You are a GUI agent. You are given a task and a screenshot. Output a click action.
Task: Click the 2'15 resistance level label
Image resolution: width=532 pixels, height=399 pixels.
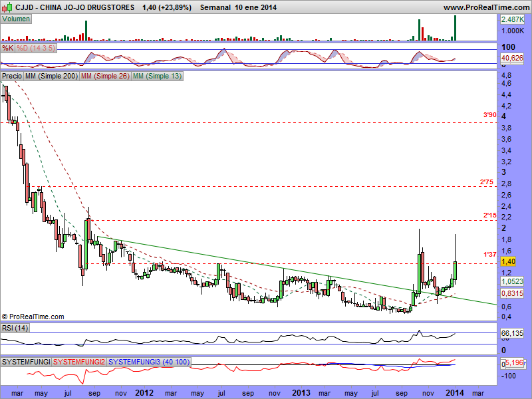tap(489, 215)
